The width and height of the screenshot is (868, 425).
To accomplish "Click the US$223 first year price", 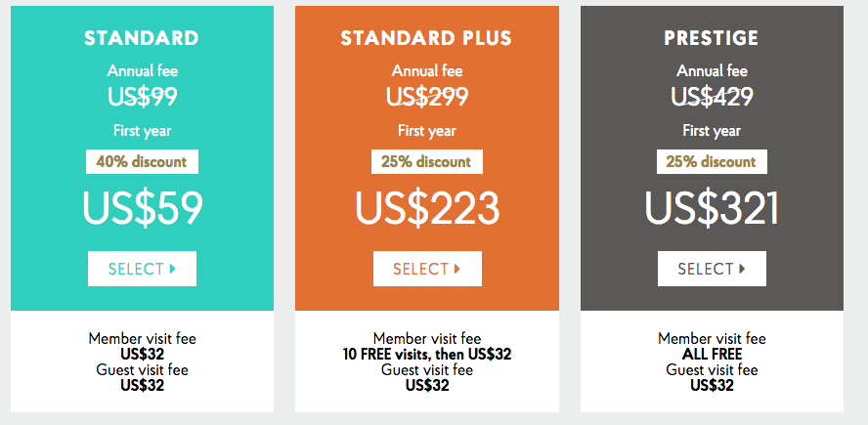I will (x=427, y=208).
